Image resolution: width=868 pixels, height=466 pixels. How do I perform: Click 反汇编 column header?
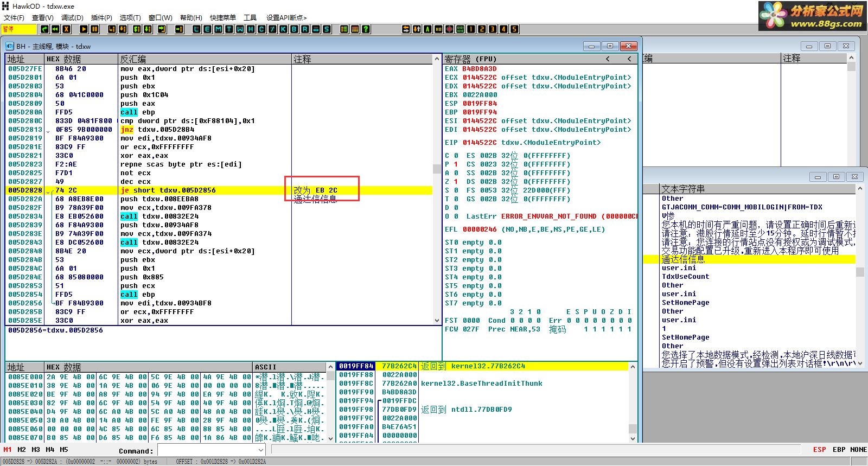pyautogui.click(x=205, y=59)
